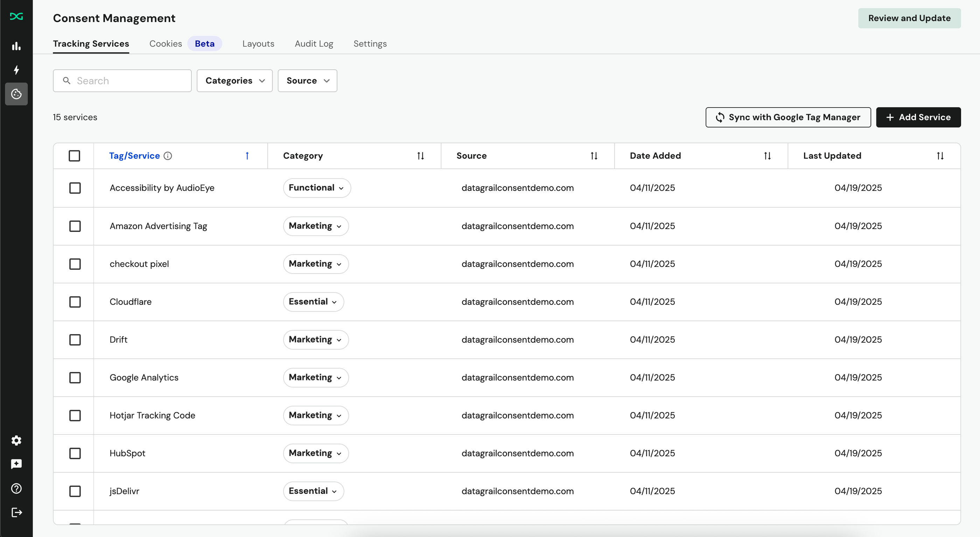The height and width of the screenshot is (537, 980).
Task: Click the Google Analytics service name
Action: tap(144, 378)
